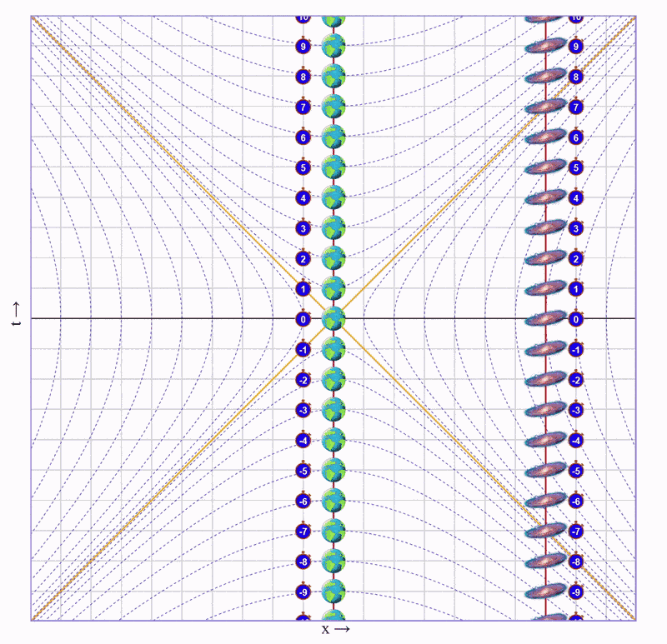The height and width of the screenshot is (644, 667).
Task: Click the galaxy next to stopwatch -3
Action: pyautogui.click(x=545, y=409)
